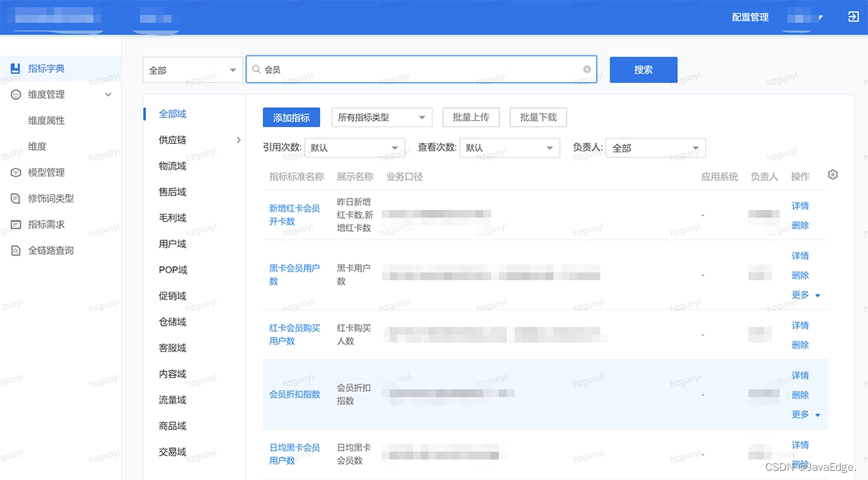Viewport: 868px width, 480px height.
Task: Expand 更多 for 黑卡会员用户数 row
Action: [806, 295]
